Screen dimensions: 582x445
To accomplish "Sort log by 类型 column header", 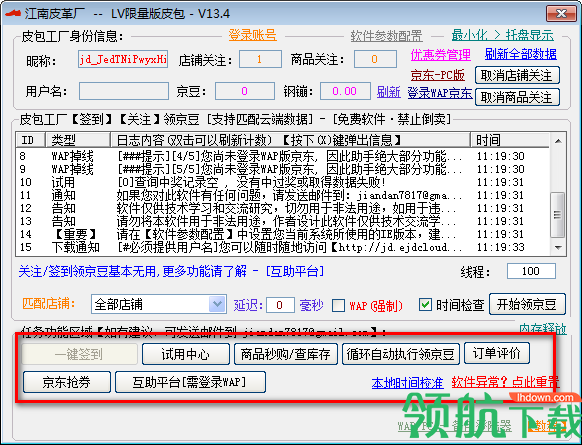I will coord(78,140).
